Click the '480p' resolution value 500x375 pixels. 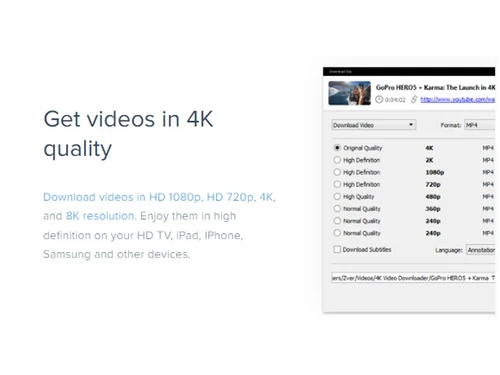pyautogui.click(x=433, y=197)
